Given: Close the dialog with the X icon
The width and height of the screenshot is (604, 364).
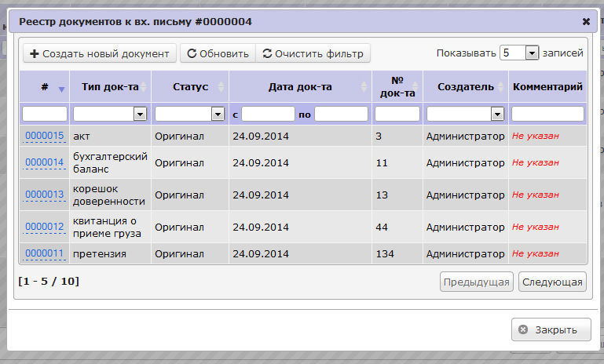Looking at the screenshot, I should point(586,21).
